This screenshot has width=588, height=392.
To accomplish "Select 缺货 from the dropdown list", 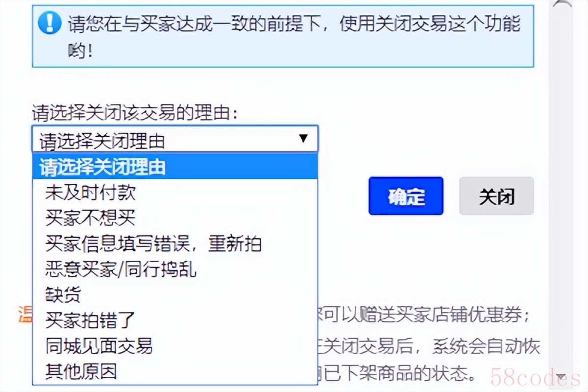I will pos(175,295).
